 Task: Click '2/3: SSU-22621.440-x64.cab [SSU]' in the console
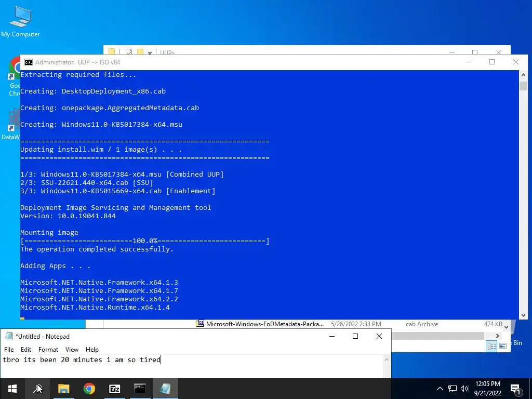[87, 182]
